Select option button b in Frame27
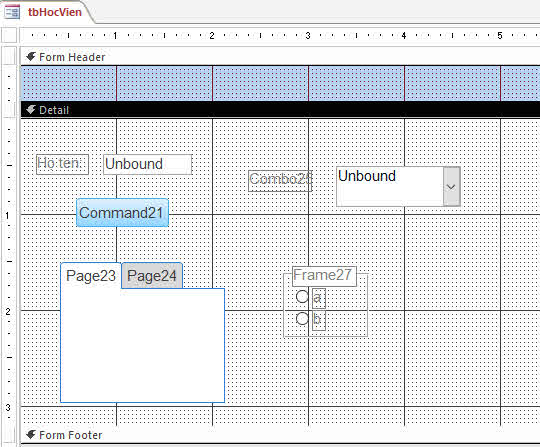The width and height of the screenshot is (540, 447). click(302, 319)
